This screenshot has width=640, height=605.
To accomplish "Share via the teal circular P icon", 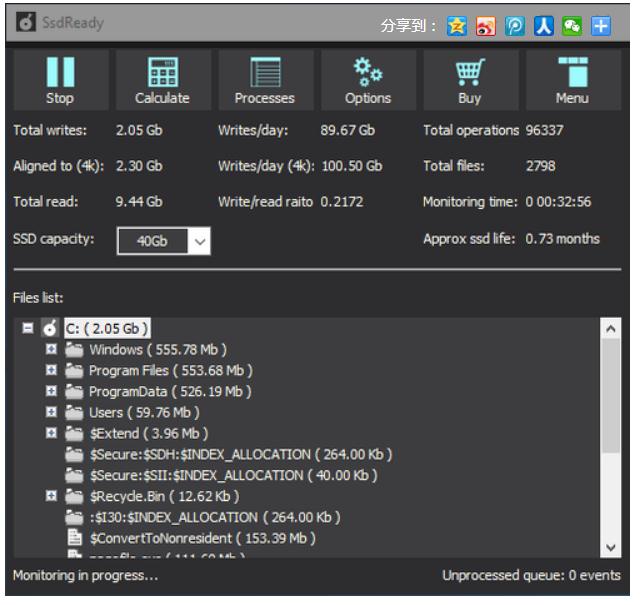I will click(515, 26).
